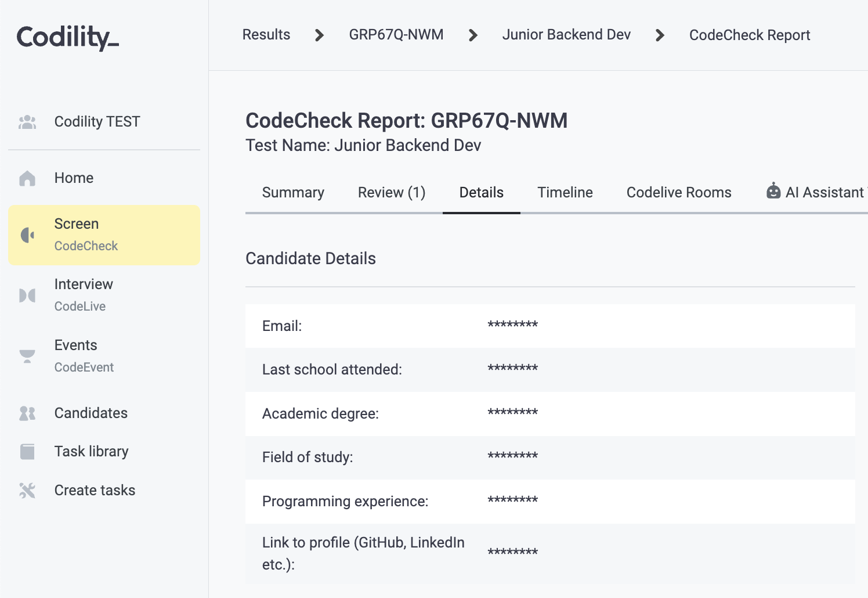Click the AI Assistant robot icon
This screenshot has height=598, width=868.
pyautogui.click(x=773, y=191)
